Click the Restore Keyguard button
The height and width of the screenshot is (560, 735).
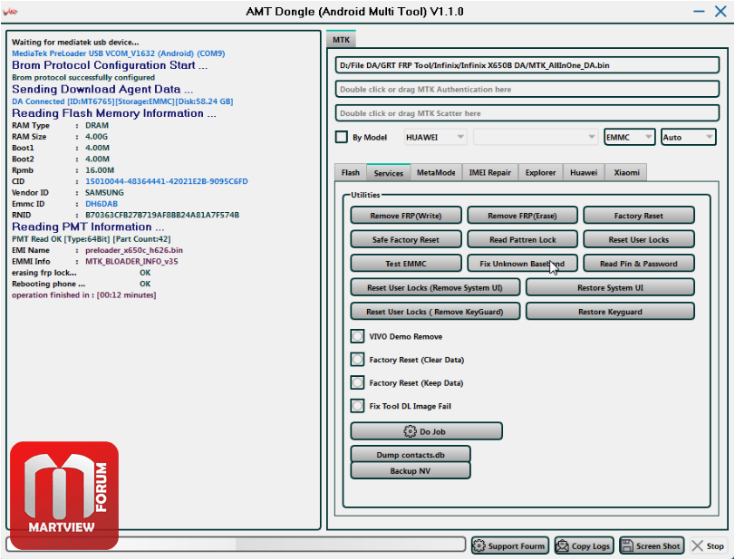[610, 312]
